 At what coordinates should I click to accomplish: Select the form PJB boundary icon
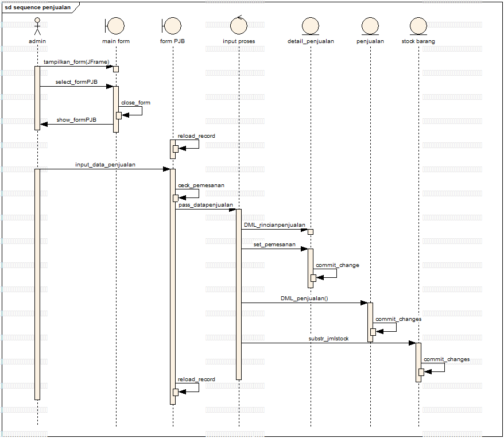172,25
